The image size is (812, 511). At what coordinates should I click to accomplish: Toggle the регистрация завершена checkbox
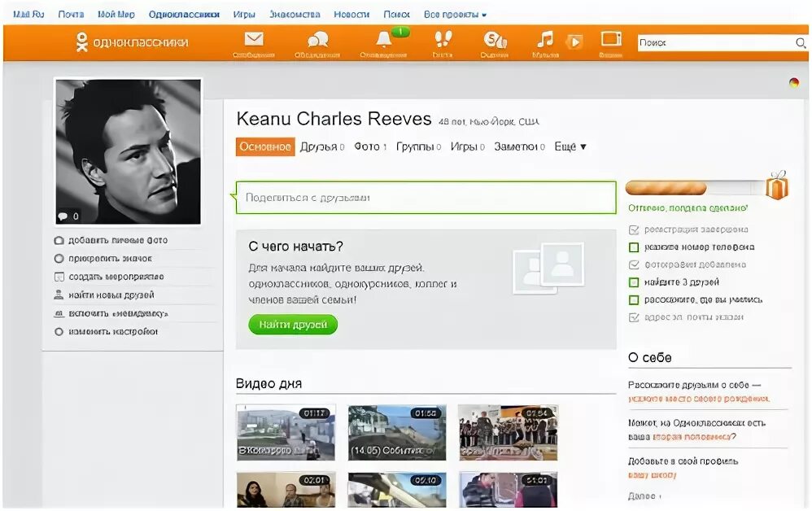pos(633,229)
